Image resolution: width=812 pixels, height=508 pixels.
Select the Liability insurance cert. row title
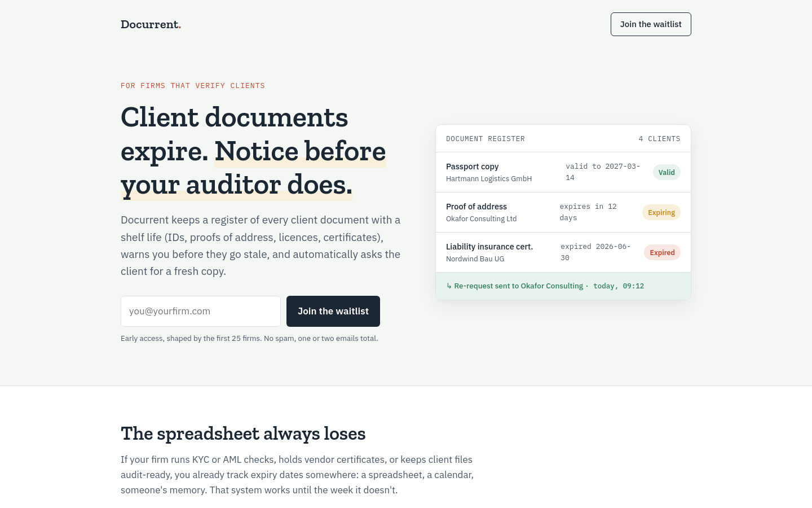(x=489, y=247)
